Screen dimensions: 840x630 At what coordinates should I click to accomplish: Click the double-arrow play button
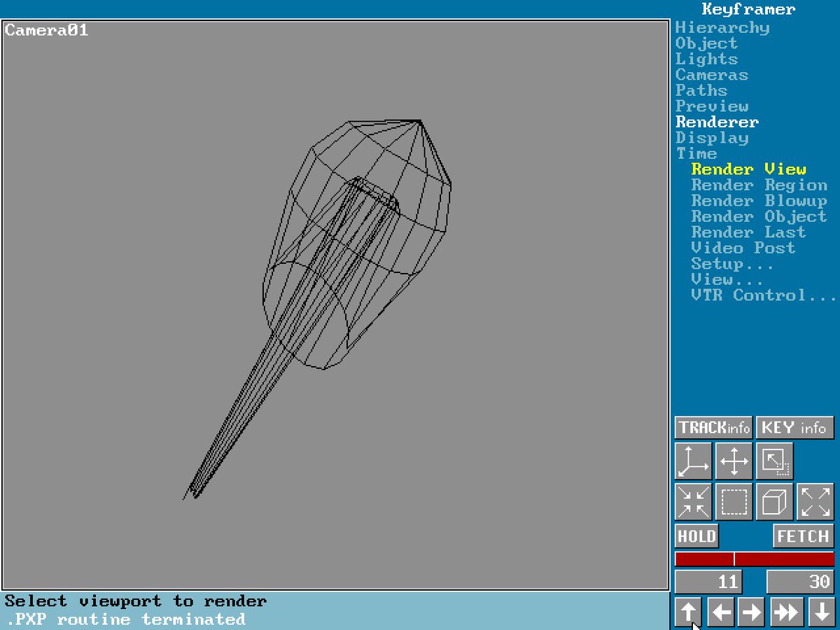tap(787, 612)
